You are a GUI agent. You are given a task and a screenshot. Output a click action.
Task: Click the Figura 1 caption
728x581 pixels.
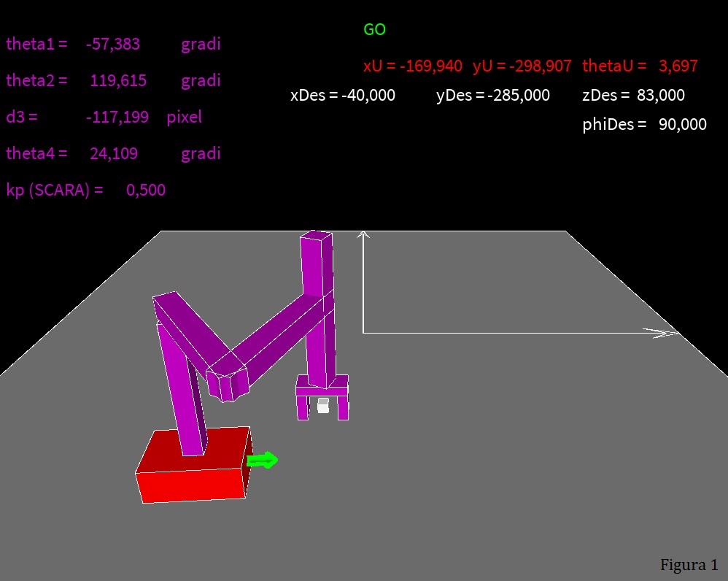click(x=689, y=564)
